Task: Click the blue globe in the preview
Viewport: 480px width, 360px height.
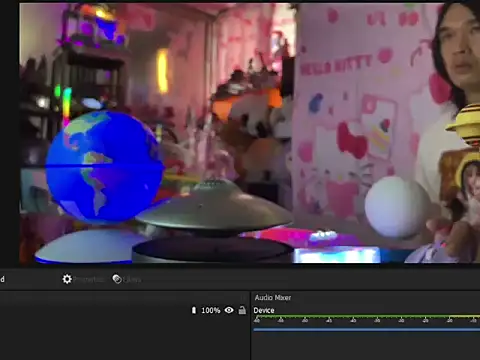Action: tap(105, 167)
